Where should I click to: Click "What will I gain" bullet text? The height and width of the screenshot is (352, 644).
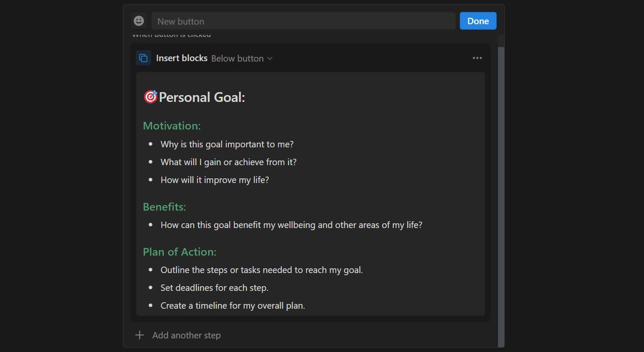[228, 162]
